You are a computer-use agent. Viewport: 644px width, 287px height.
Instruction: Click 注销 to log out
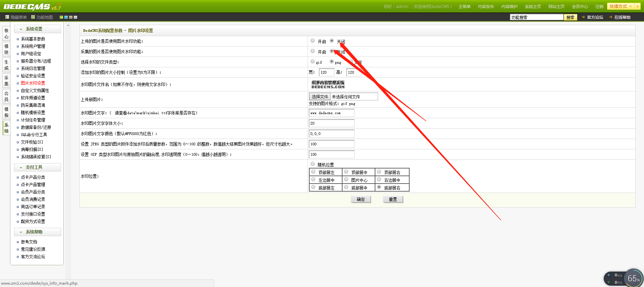599,7
